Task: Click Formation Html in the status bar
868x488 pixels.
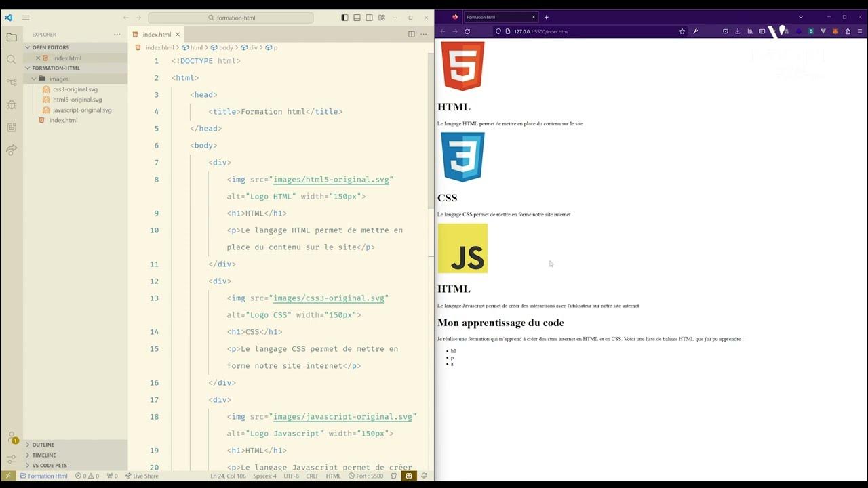Action: [43, 476]
